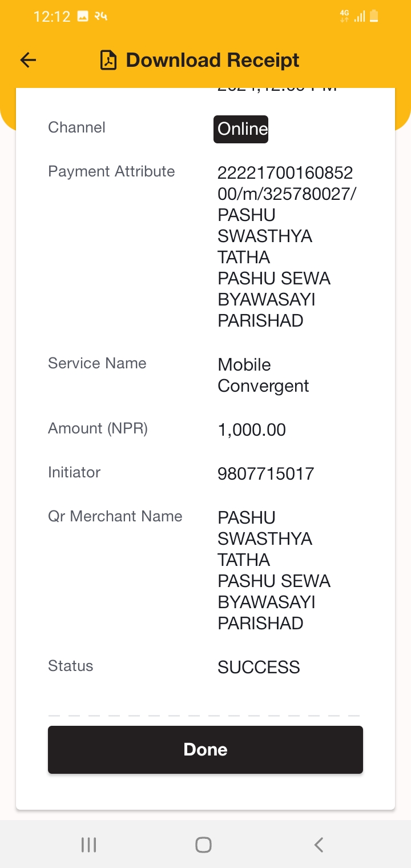Tap the Mobile Convergent service name value
411x868 pixels.
click(x=263, y=375)
